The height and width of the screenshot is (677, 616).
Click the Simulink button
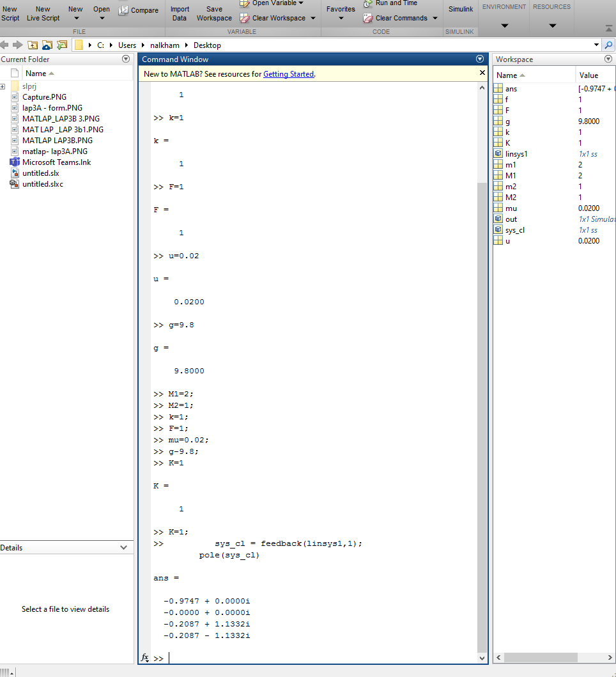[x=461, y=9]
